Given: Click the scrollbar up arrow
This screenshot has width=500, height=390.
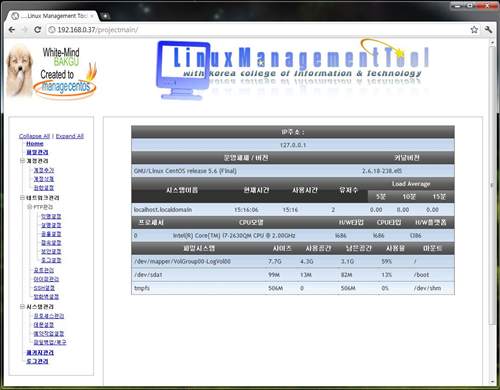Looking at the screenshot, I should 492,43.
